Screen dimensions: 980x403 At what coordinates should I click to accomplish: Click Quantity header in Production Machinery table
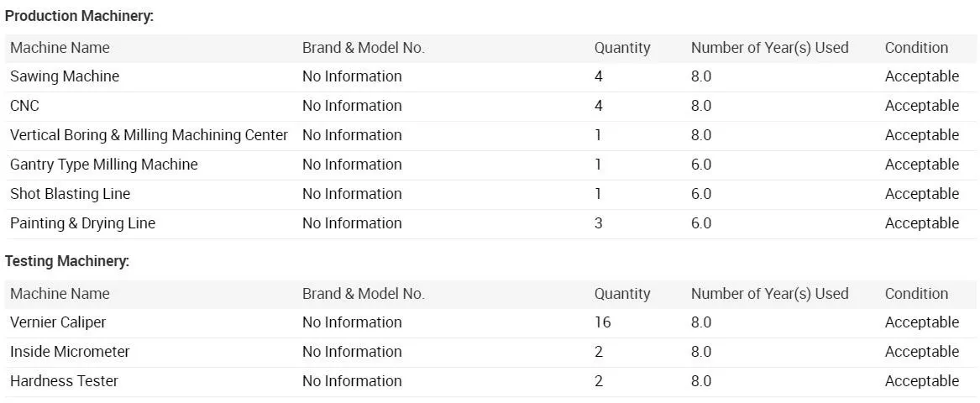pyautogui.click(x=622, y=48)
